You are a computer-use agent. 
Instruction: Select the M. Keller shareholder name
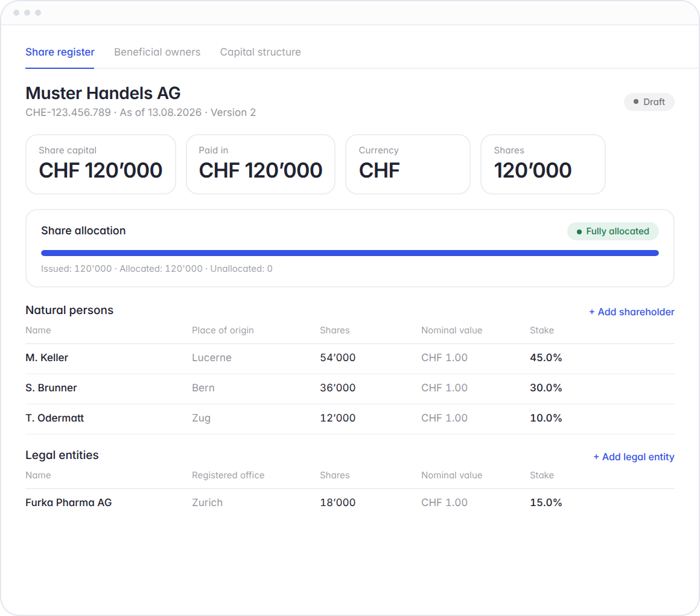47,358
